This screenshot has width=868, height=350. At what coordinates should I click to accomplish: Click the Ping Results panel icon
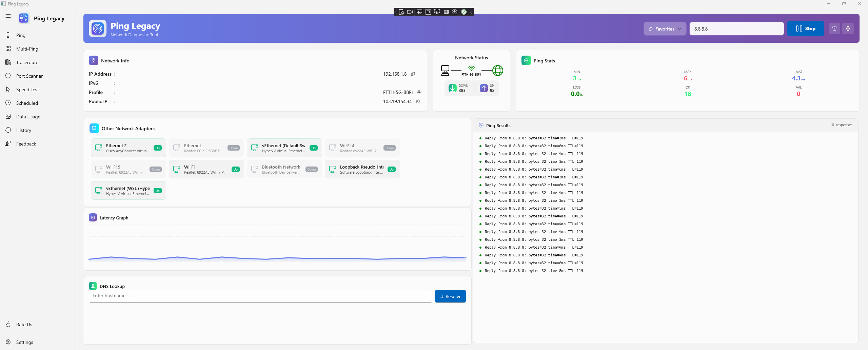pyautogui.click(x=481, y=125)
